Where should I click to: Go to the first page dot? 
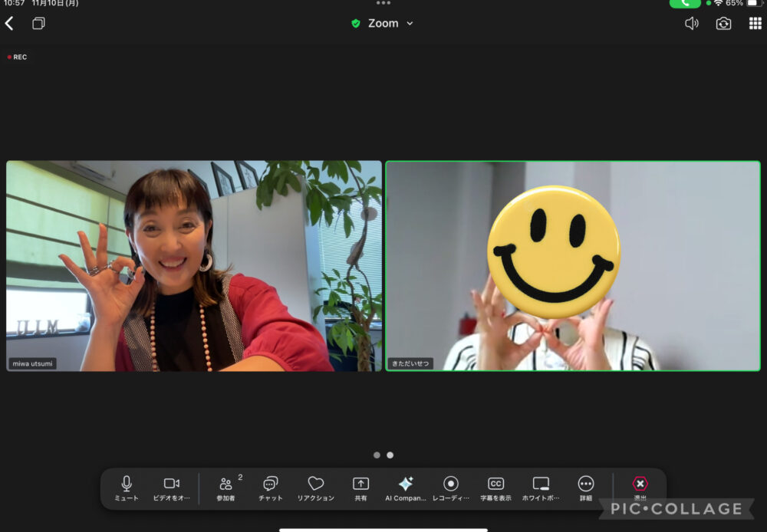(x=377, y=455)
